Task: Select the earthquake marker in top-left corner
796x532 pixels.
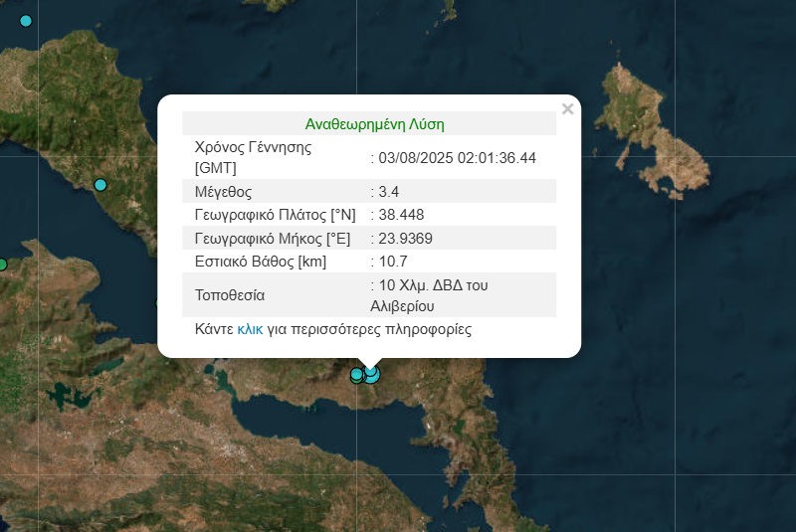Action: pyautogui.click(x=26, y=21)
